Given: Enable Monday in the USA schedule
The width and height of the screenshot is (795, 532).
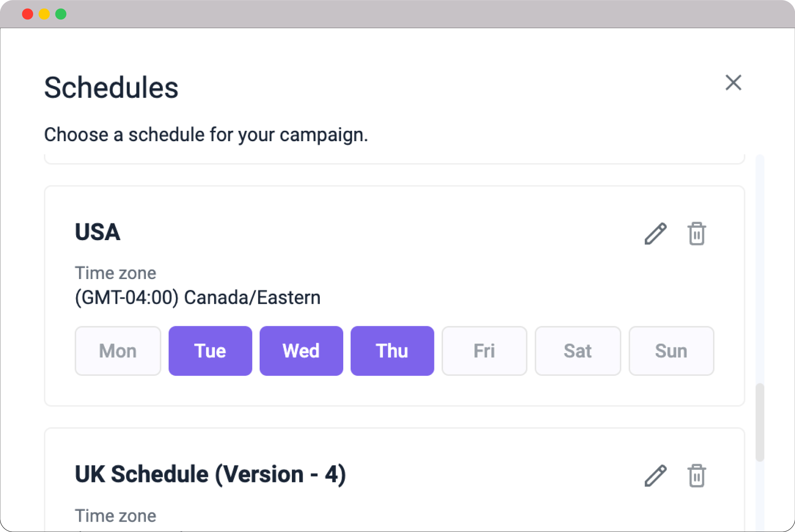Looking at the screenshot, I should click(x=118, y=351).
